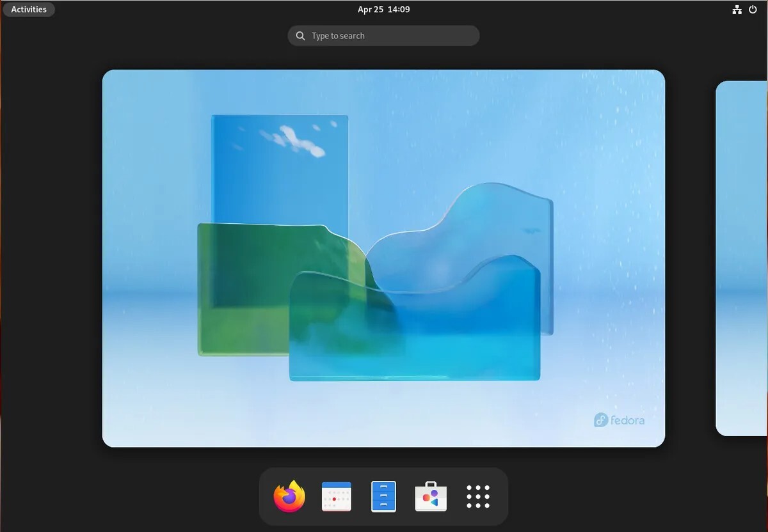Open the power icon system menu
This screenshot has width=768, height=532.
click(x=753, y=10)
